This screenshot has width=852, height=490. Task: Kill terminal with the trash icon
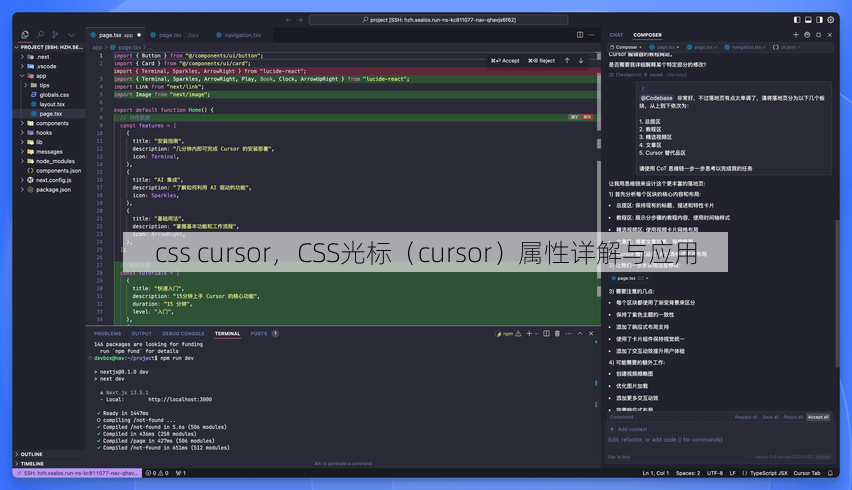click(x=557, y=334)
